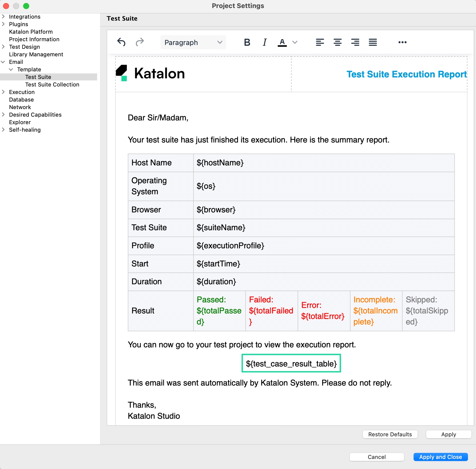Select the Test Suite template item

click(38, 77)
